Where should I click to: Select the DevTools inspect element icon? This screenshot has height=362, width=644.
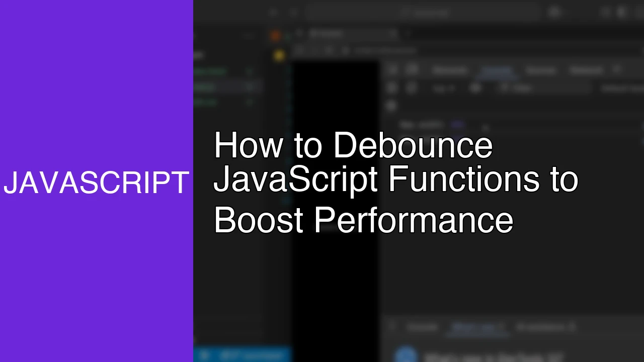[x=392, y=70]
